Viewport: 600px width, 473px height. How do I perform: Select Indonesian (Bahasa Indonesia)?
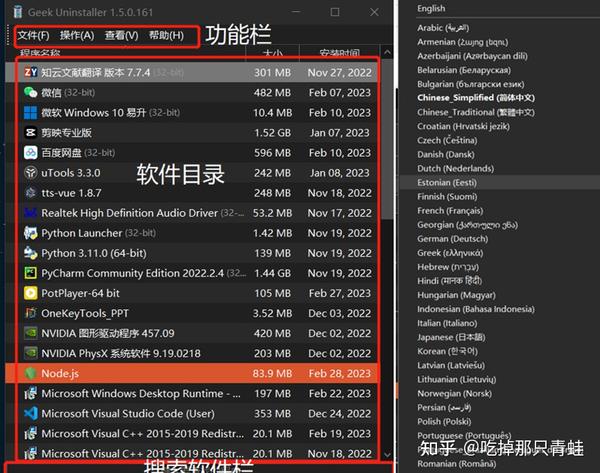click(x=476, y=309)
